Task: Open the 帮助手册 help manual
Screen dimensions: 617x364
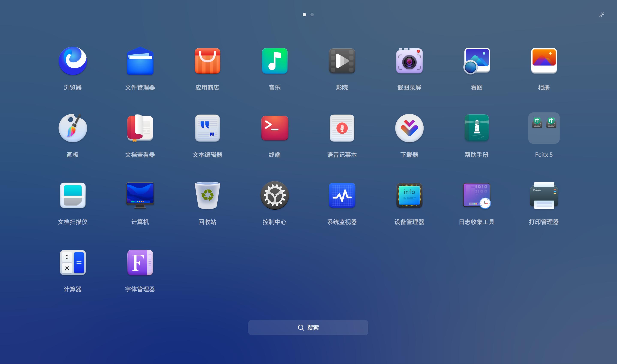Action: point(476,128)
